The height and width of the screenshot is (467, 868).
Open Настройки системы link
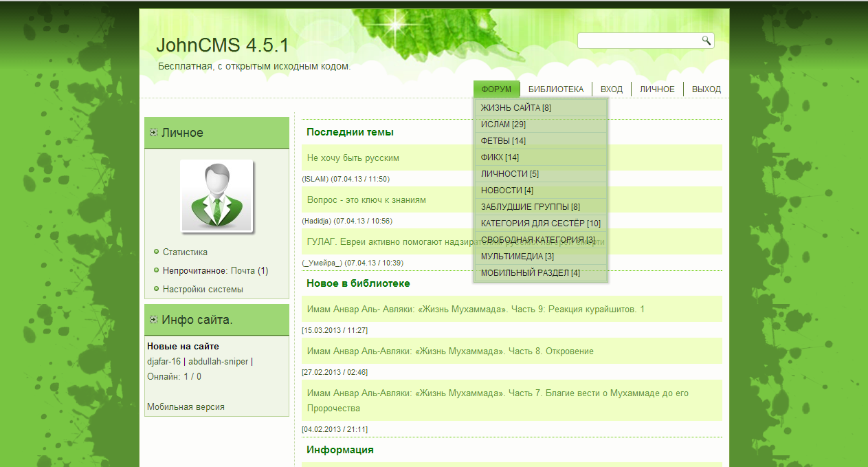coord(203,290)
